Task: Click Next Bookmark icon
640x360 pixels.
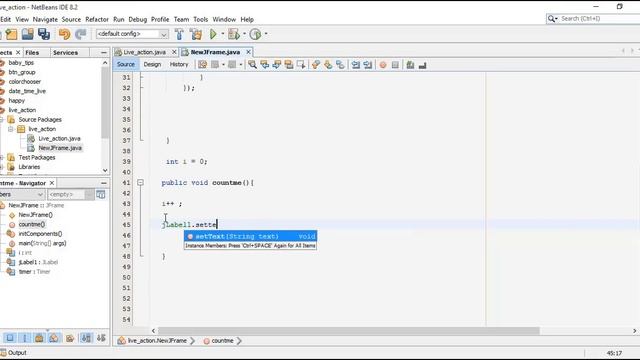Action: click(x=328, y=64)
